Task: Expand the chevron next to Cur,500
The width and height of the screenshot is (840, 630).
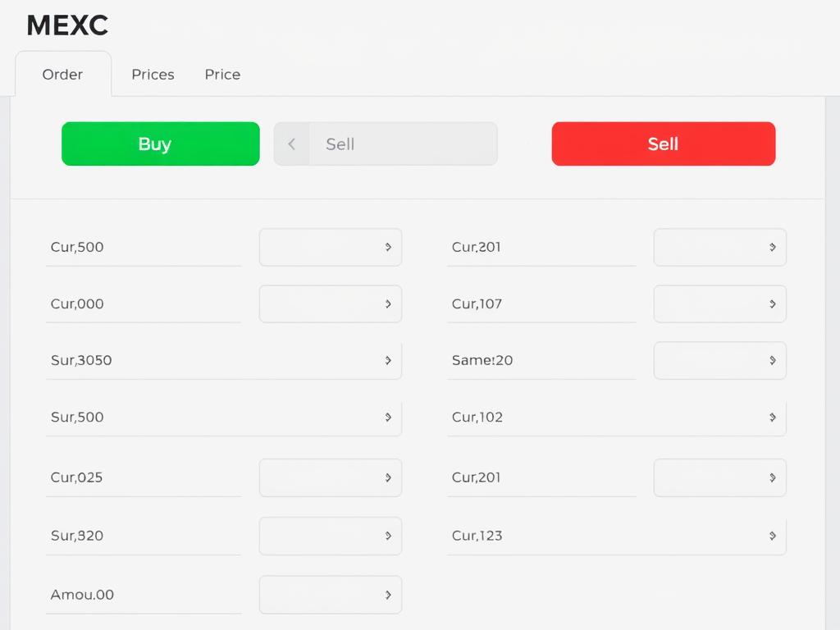Action: point(389,247)
